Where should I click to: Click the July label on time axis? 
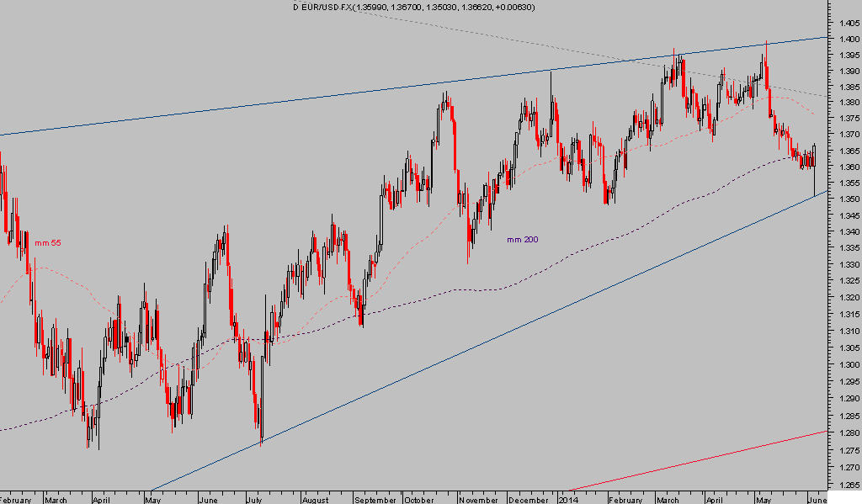254,499
